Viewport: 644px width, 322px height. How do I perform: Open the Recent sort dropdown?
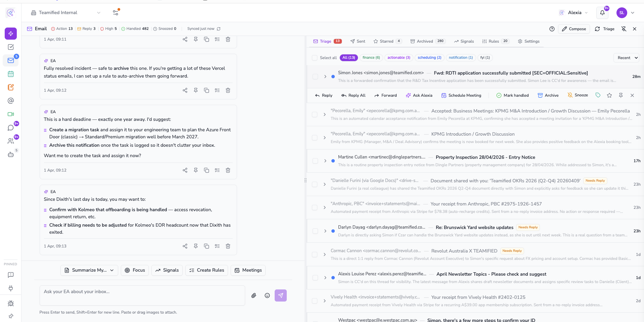pyautogui.click(x=626, y=58)
